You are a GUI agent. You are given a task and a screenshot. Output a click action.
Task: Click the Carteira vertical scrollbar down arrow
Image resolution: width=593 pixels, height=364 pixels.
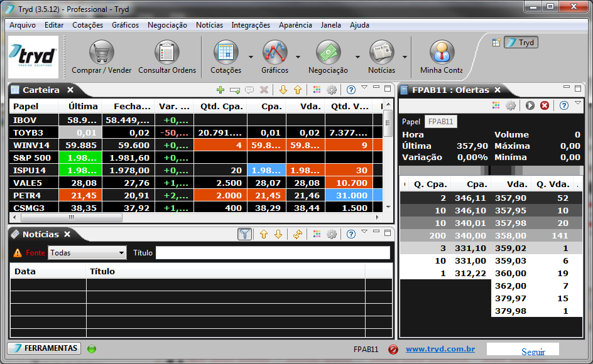coord(388,207)
